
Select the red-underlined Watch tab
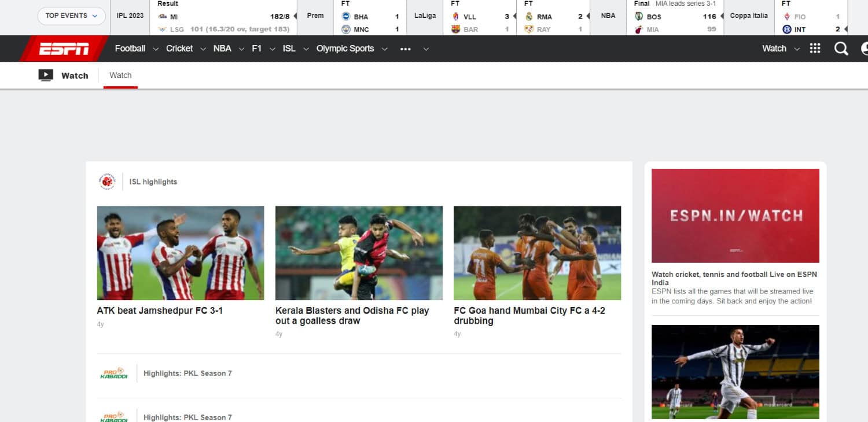tap(120, 75)
